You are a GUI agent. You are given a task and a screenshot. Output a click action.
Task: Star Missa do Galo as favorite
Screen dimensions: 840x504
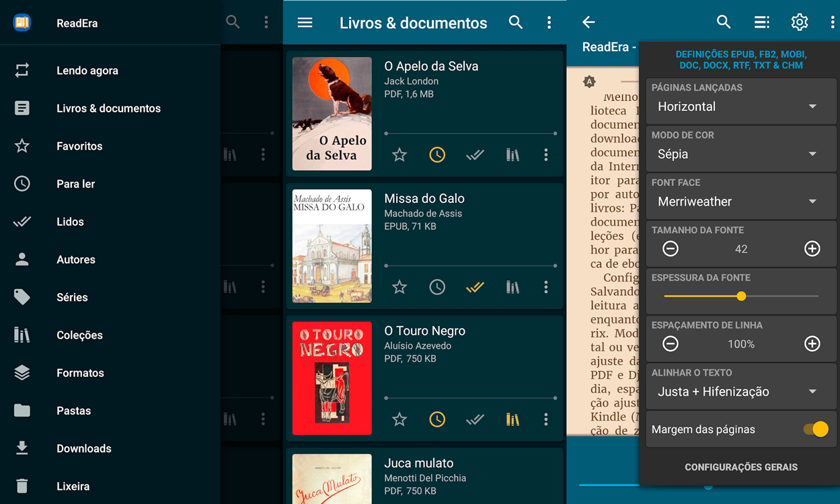point(399,288)
